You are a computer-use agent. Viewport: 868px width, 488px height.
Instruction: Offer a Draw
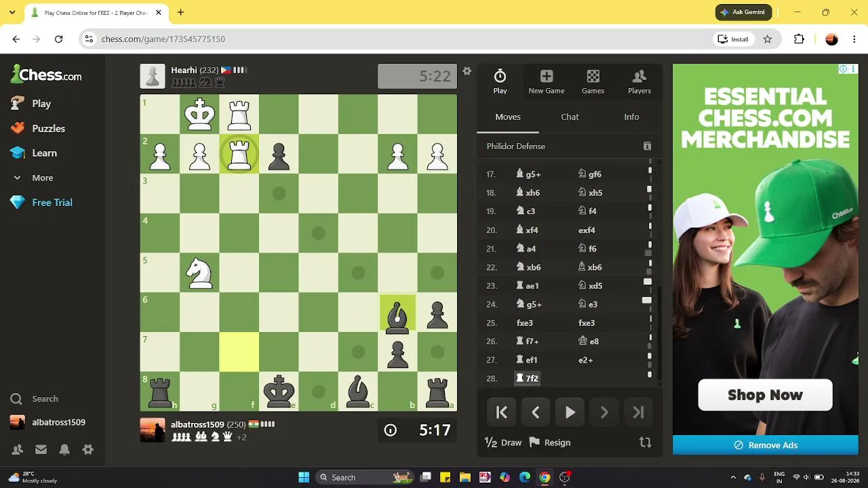click(503, 443)
